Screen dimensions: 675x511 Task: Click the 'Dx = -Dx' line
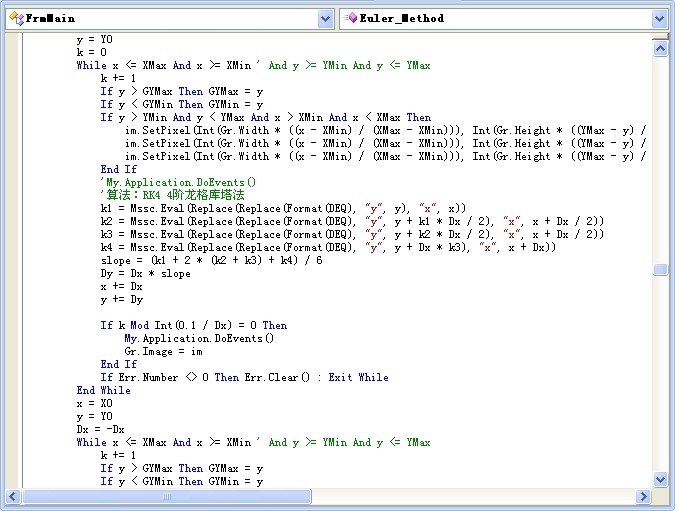pos(100,429)
